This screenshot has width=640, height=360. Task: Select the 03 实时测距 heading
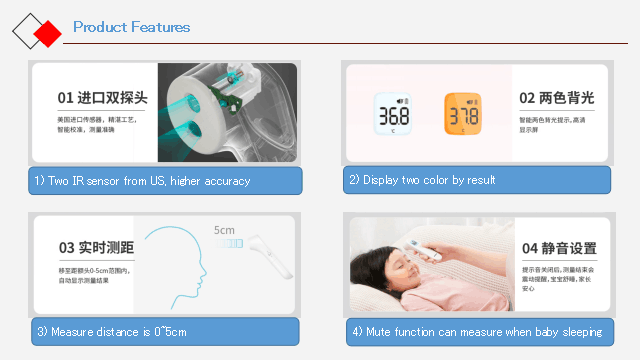[96, 248]
